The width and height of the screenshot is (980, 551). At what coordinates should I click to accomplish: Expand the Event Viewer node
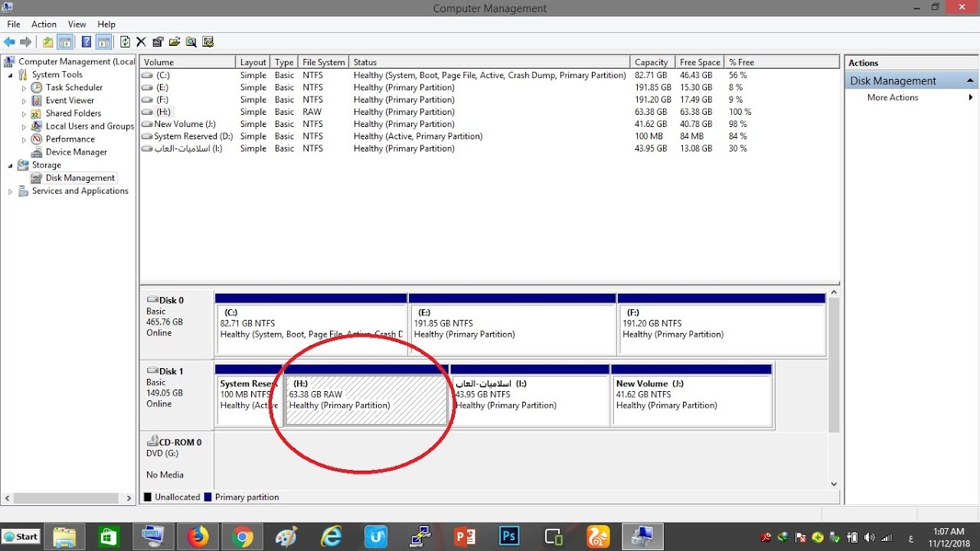pos(24,101)
